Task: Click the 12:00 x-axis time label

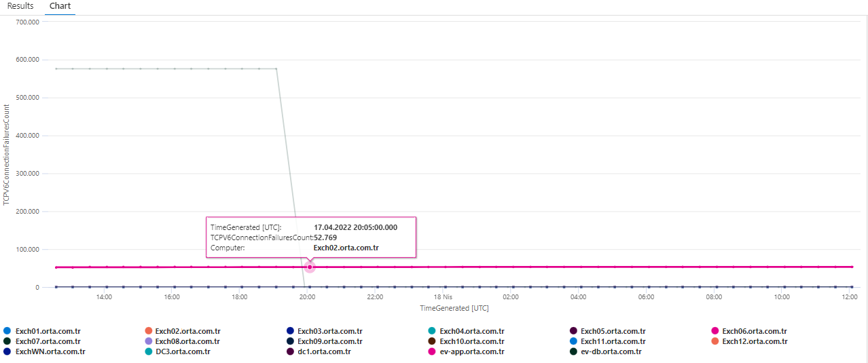Action: click(849, 297)
